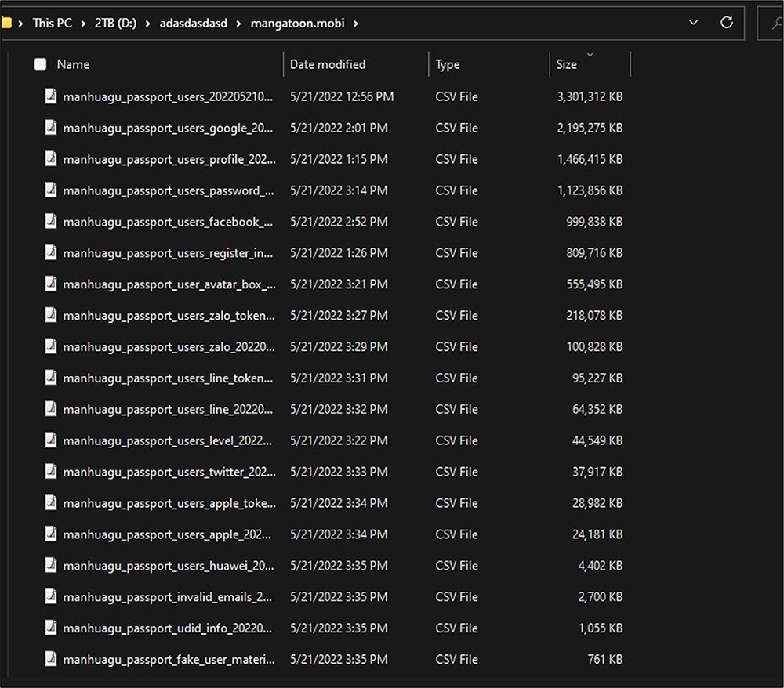784x688 pixels.
Task: Click the file icon of the users_zalo_20220 CSV
Action: click(x=50, y=346)
